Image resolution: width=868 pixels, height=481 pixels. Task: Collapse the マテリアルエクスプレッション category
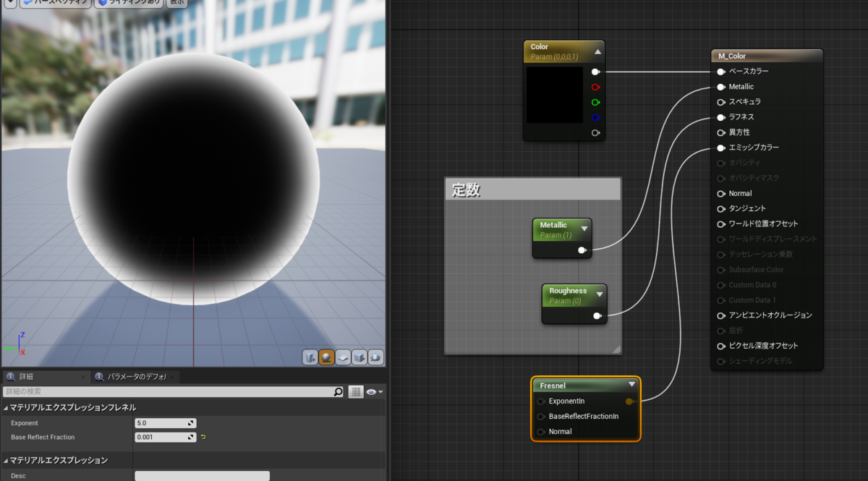[6, 460]
